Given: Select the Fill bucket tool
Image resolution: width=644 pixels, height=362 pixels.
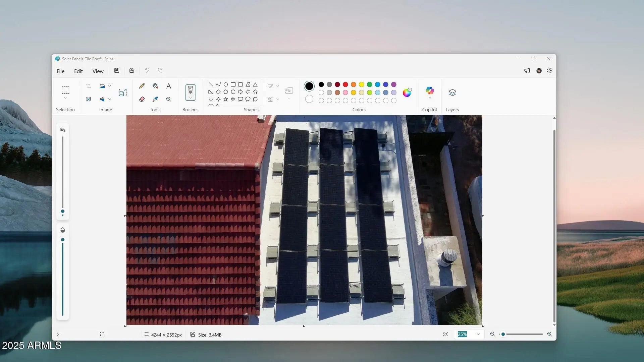Looking at the screenshot, I should pos(155,86).
